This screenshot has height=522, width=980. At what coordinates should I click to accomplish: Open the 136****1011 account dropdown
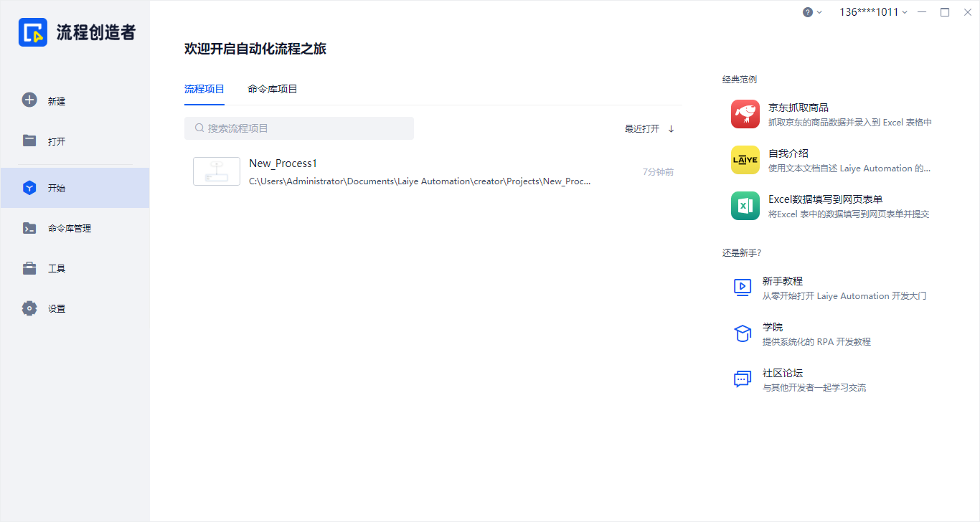click(872, 12)
